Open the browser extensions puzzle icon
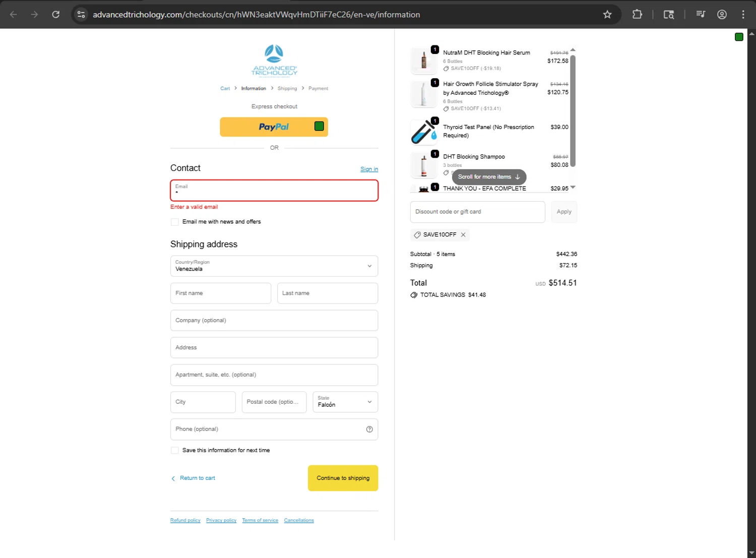The width and height of the screenshot is (756, 558). (x=637, y=15)
